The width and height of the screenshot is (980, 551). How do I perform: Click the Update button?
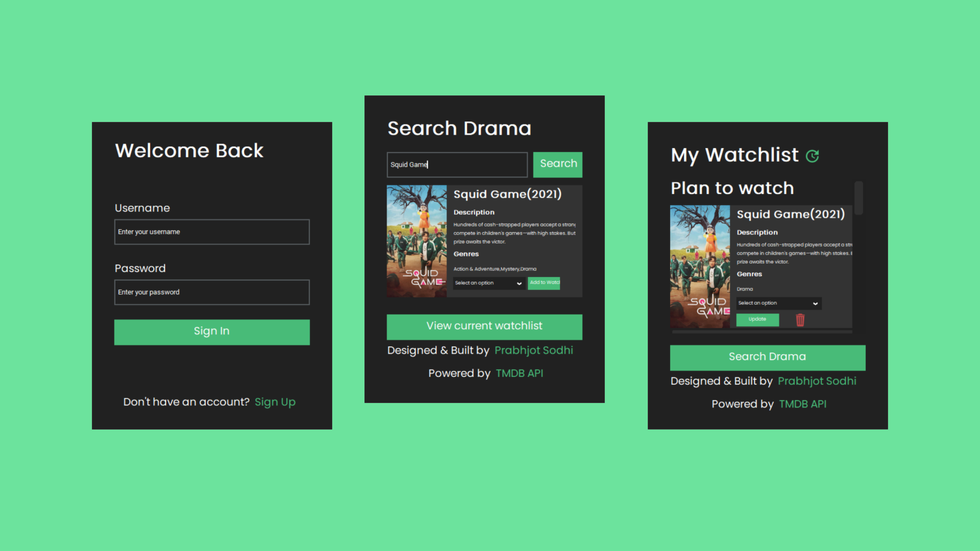[x=757, y=319]
